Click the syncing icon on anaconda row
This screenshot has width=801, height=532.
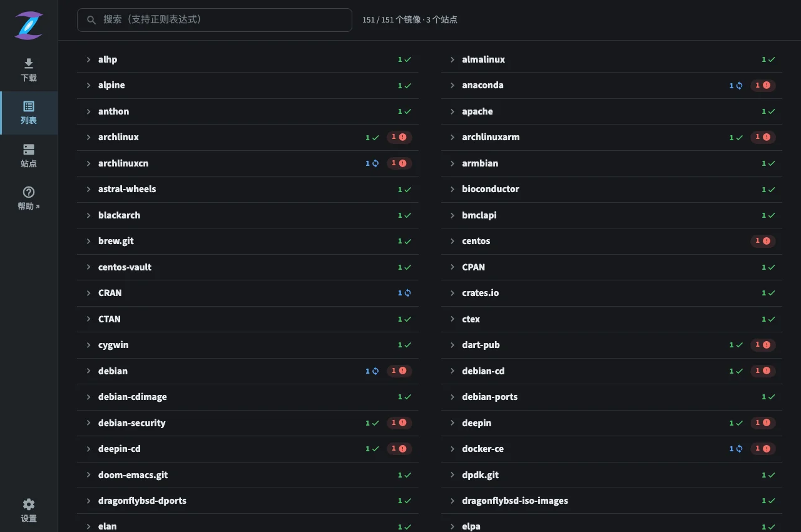tap(739, 85)
